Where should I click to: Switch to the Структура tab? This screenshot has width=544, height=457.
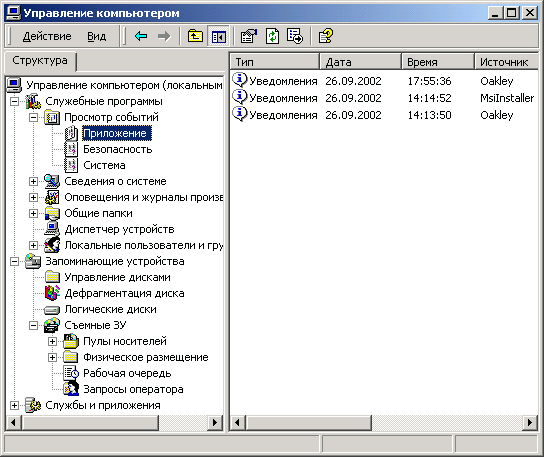[40, 61]
